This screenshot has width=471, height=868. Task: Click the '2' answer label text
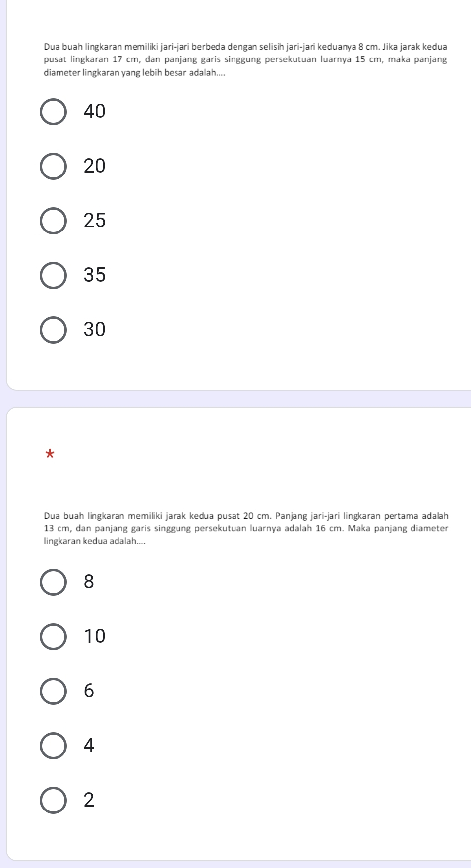click(x=89, y=800)
